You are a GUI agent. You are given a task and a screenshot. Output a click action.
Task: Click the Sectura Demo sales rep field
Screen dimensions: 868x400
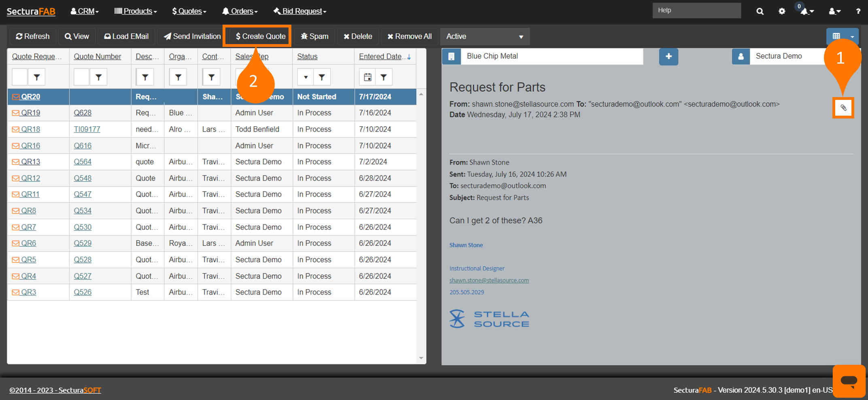[787, 56]
